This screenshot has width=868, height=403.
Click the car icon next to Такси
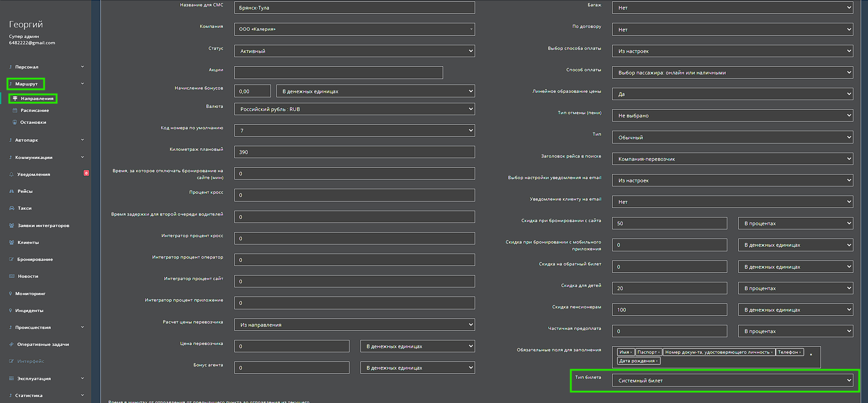(x=11, y=208)
